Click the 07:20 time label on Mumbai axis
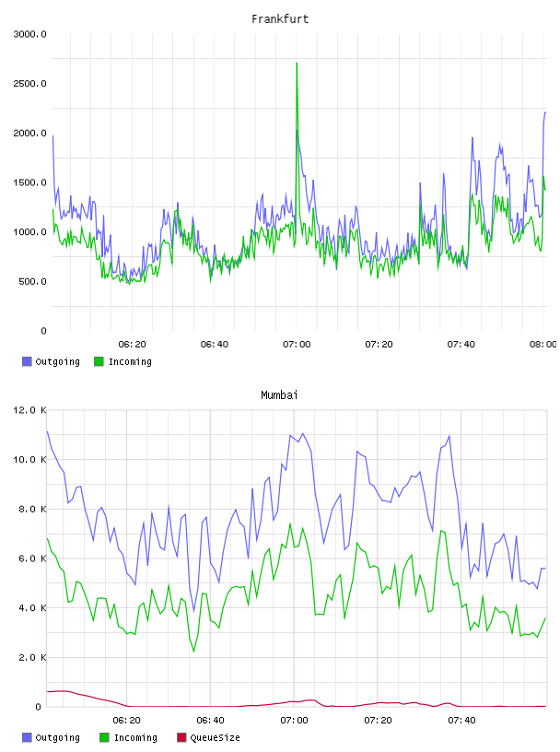560x752 pixels. (378, 720)
